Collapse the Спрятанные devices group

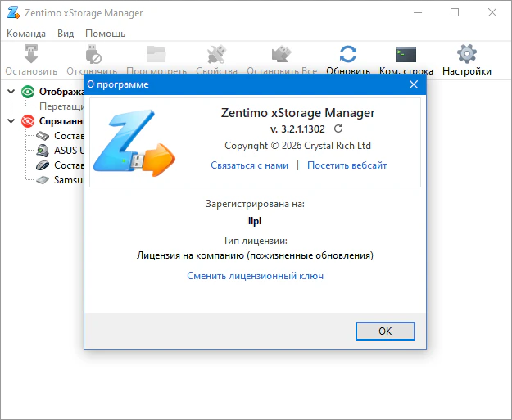(x=11, y=121)
